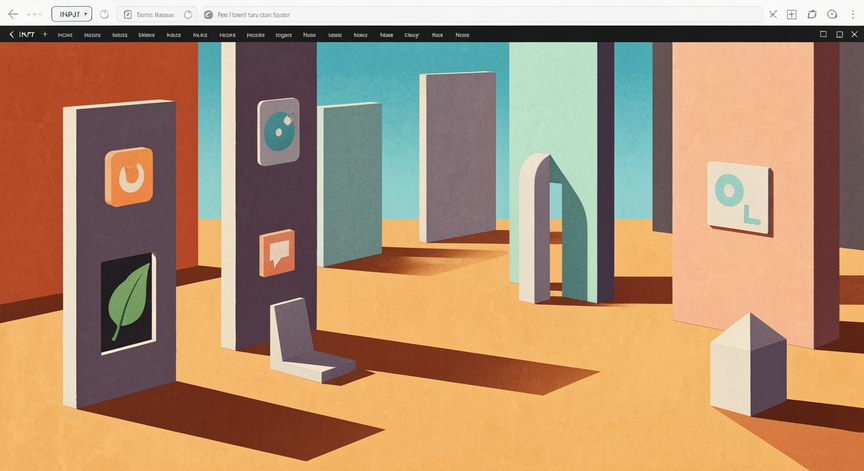864x471 pixels.
Task: Open the green leaf picture tile
Action: coord(128,302)
